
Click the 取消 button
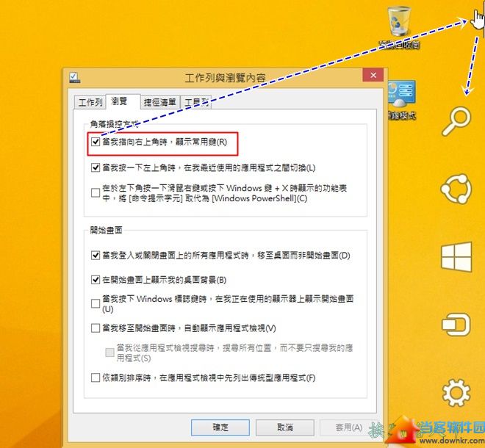click(285, 427)
